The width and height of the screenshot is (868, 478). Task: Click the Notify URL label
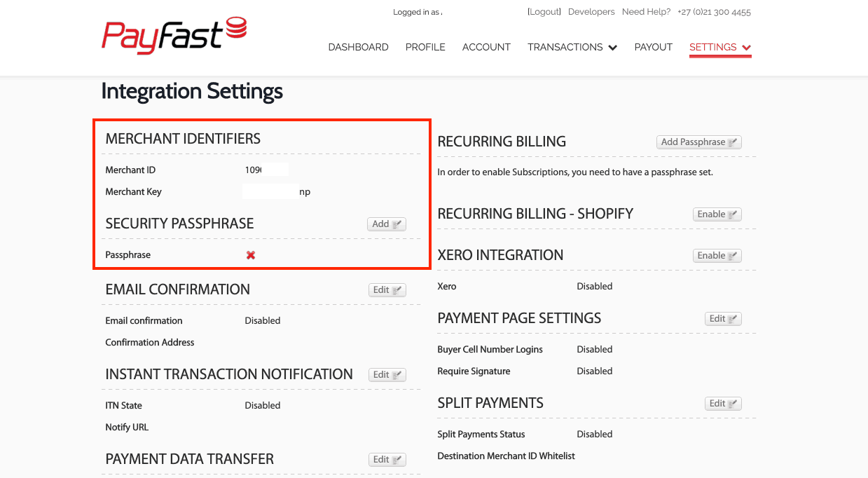click(x=127, y=427)
